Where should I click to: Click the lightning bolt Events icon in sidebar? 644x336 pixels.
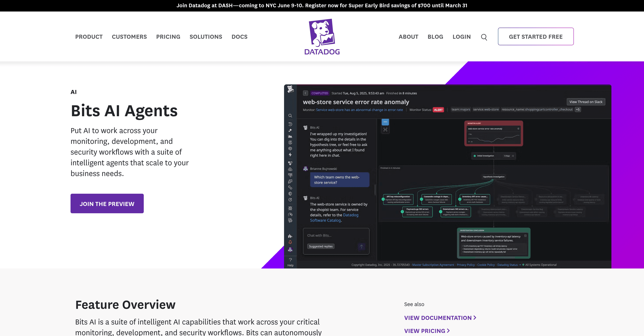[x=290, y=155]
